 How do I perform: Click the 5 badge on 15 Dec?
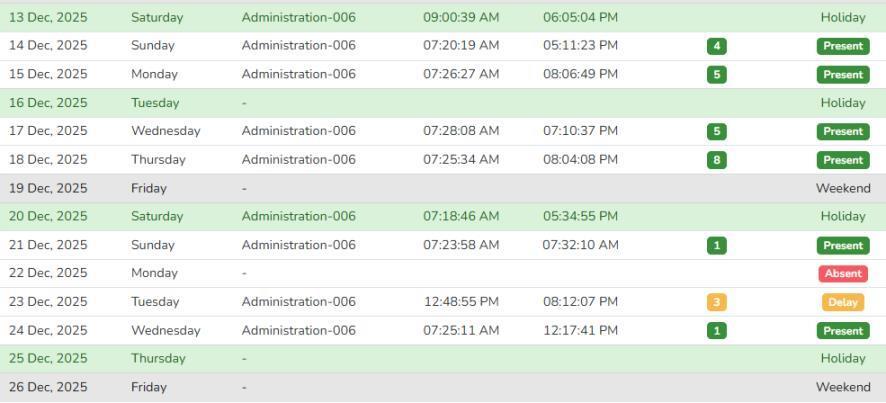click(x=716, y=75)
